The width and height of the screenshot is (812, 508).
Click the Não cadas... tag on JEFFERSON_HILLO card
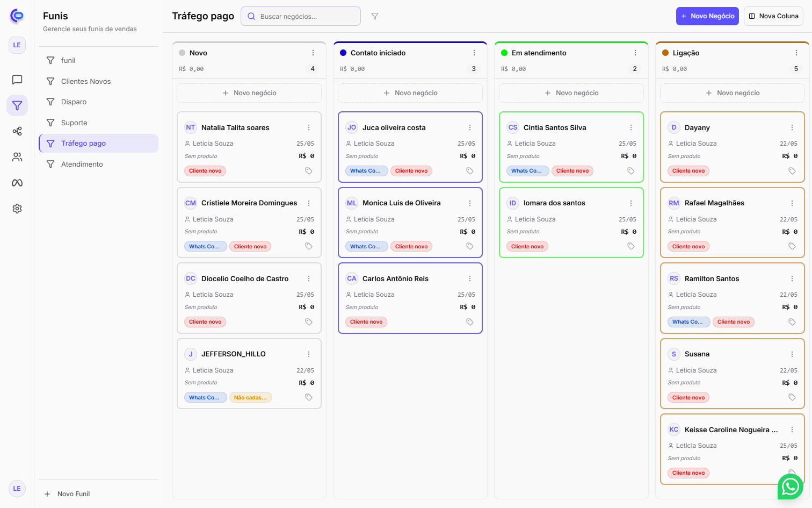pyautogui.click(x=251, y=398)
